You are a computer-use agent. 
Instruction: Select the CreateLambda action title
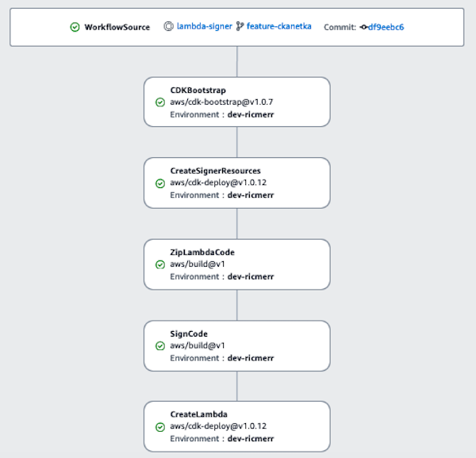198,414
